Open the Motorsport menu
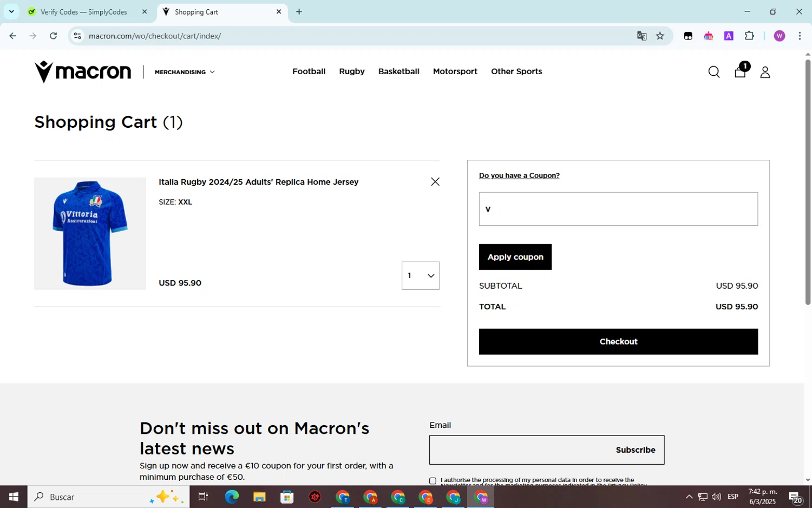Image resolution: width=812 pixels, height=508 pixels. click(x=455, y=71)
